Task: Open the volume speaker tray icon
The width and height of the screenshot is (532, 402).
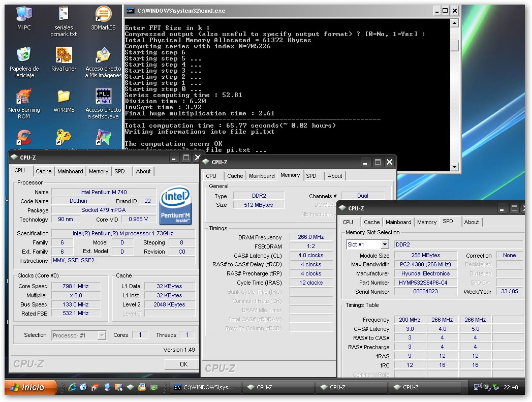Action: (488, 387)
